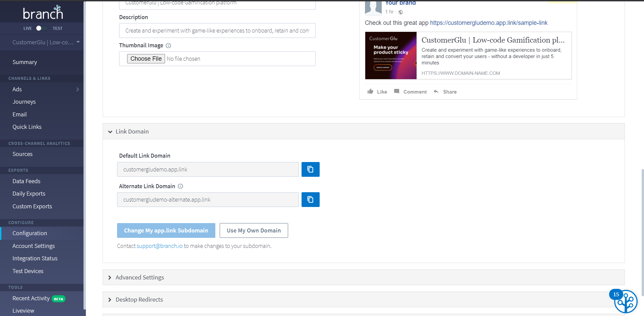The image size is (644, 316).
Task: Click the Branch logo
Action: click(43, 13)
